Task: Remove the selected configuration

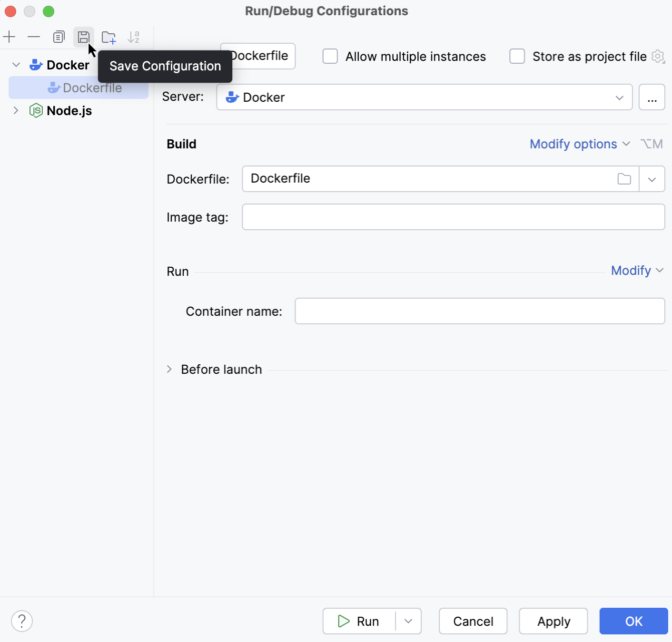Action: (x=33, y=37)
